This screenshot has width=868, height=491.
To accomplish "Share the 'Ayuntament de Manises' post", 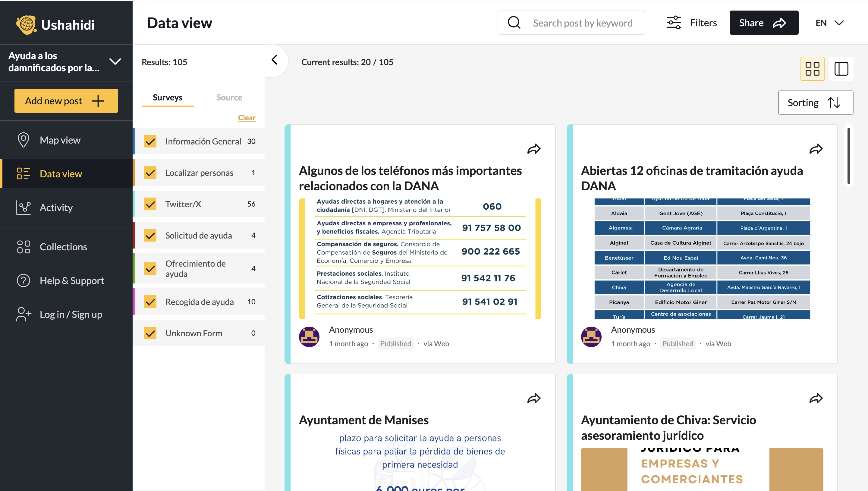I will pos(534,398).
